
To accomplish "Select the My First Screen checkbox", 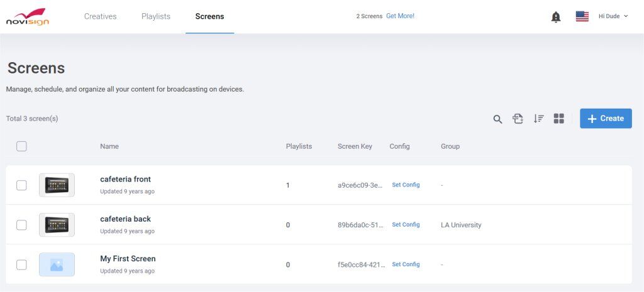I will click(21, 264).
